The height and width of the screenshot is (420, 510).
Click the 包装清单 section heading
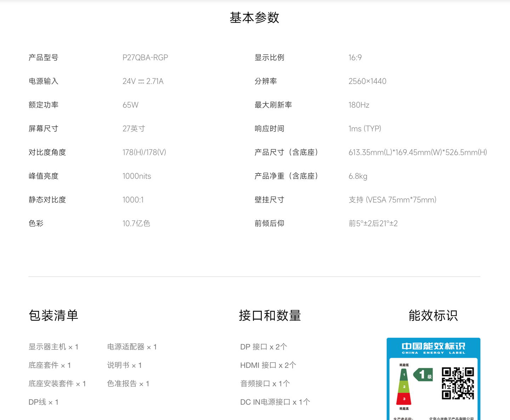[x=53, y=316]
